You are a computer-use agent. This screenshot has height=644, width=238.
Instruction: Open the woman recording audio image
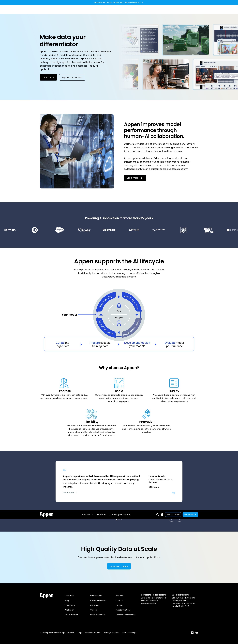coord(166,74)
